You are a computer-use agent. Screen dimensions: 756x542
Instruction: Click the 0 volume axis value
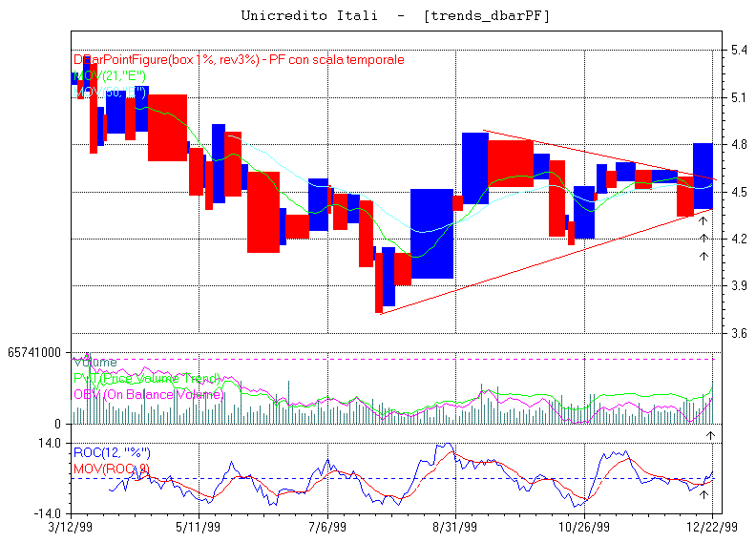tap(57, 425)
